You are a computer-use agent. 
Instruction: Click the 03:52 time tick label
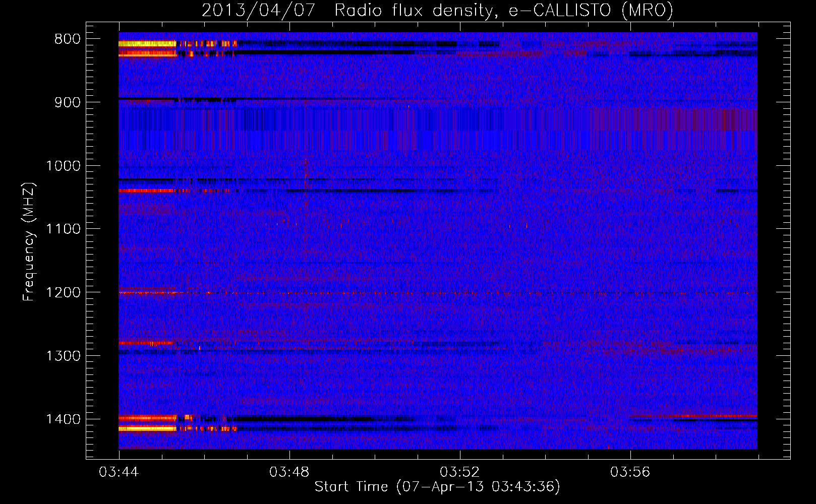(x=460, y=472)
